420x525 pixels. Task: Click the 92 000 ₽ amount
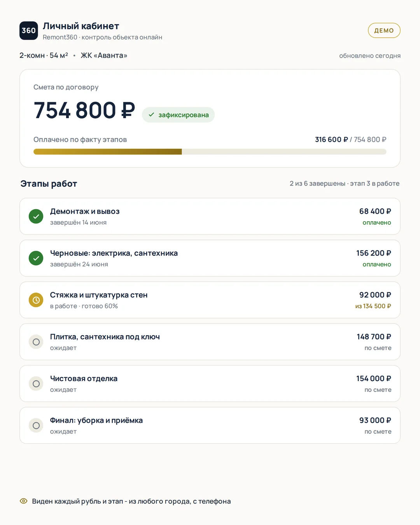[375, 295]
